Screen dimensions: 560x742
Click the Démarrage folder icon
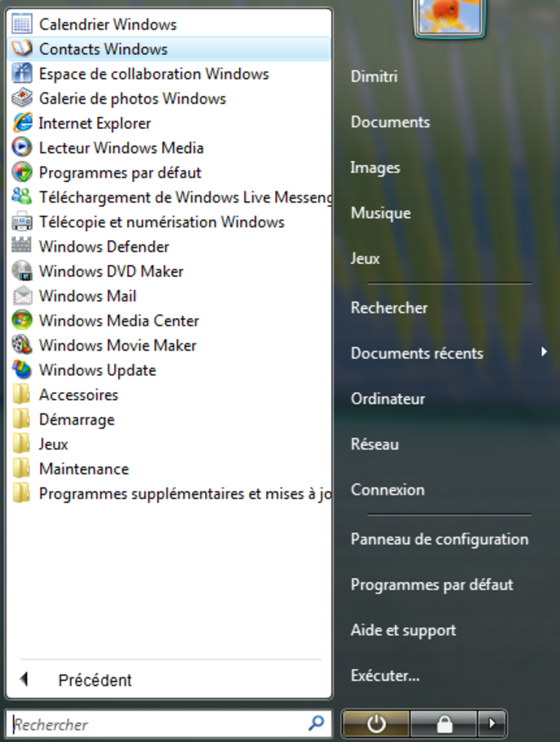(x=22, y=419)
